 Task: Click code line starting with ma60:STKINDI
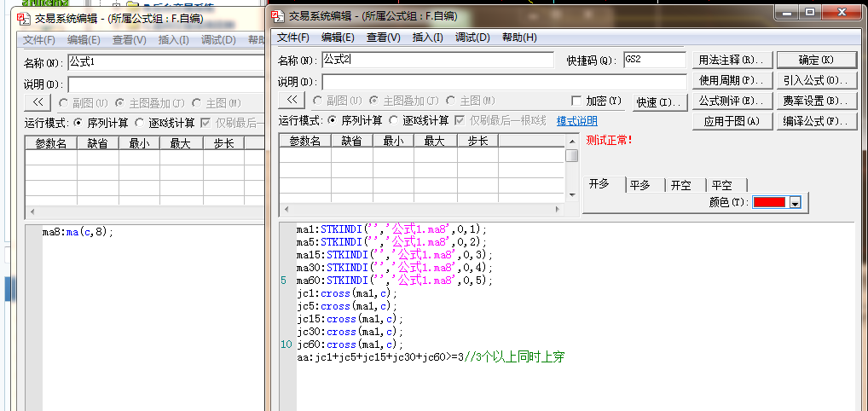[394, 281]
